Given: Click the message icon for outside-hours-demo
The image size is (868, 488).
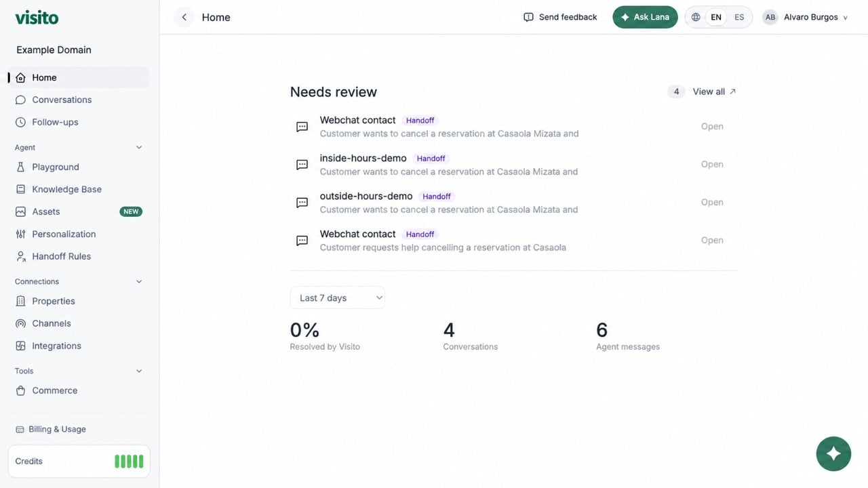Looking at the screenshot, I should [x=302, y=203].
